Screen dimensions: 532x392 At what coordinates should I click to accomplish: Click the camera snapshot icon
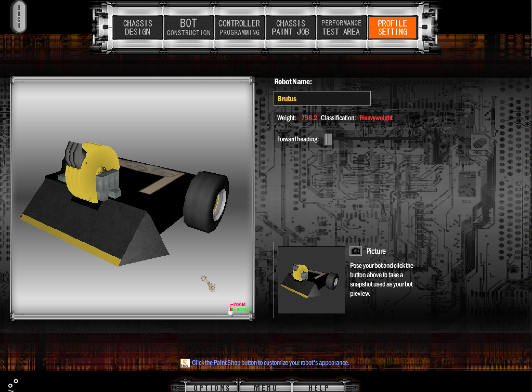coord(355,251)
